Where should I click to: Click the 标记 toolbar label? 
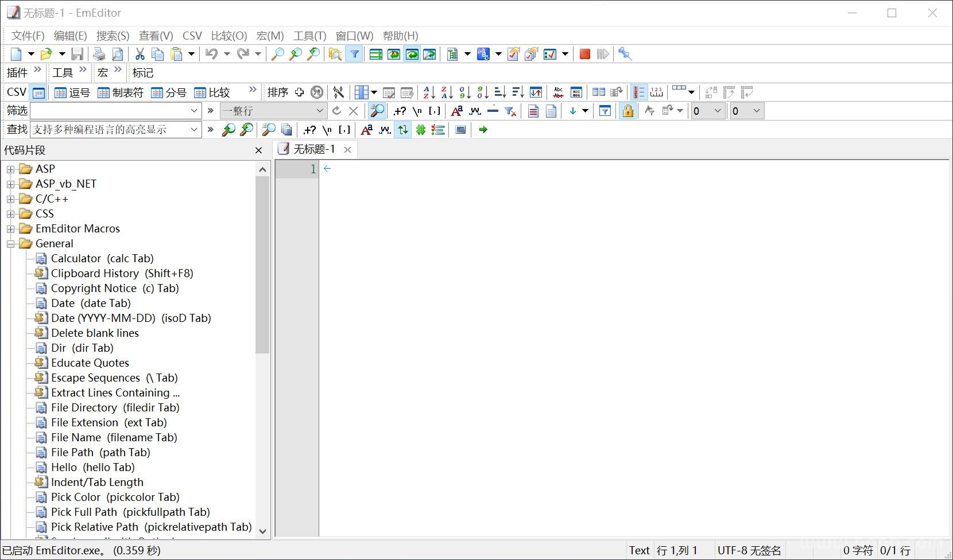tap(143, 73)
